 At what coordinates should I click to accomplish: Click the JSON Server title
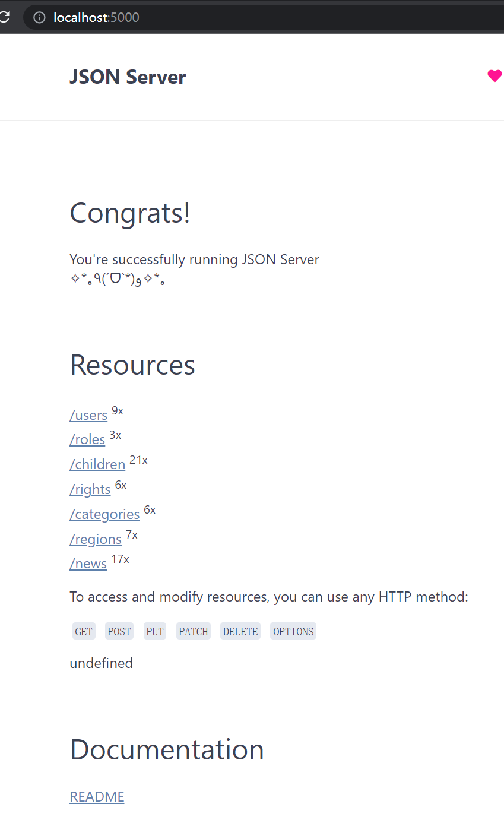(x=128, y=76)
